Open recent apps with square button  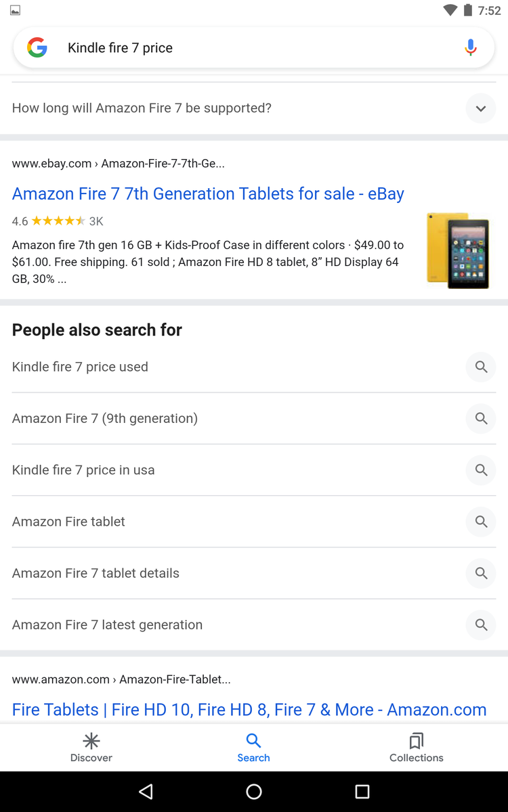tap(362, 792)
